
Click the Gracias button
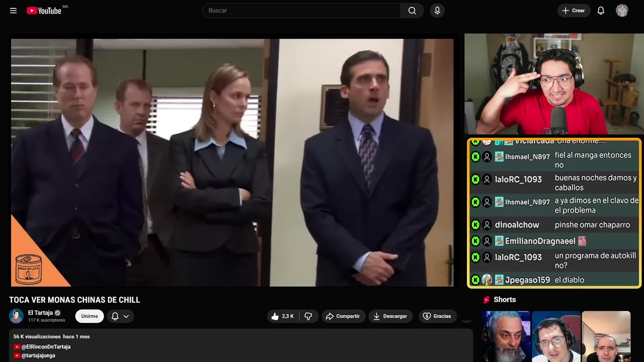tap(437, 316)
